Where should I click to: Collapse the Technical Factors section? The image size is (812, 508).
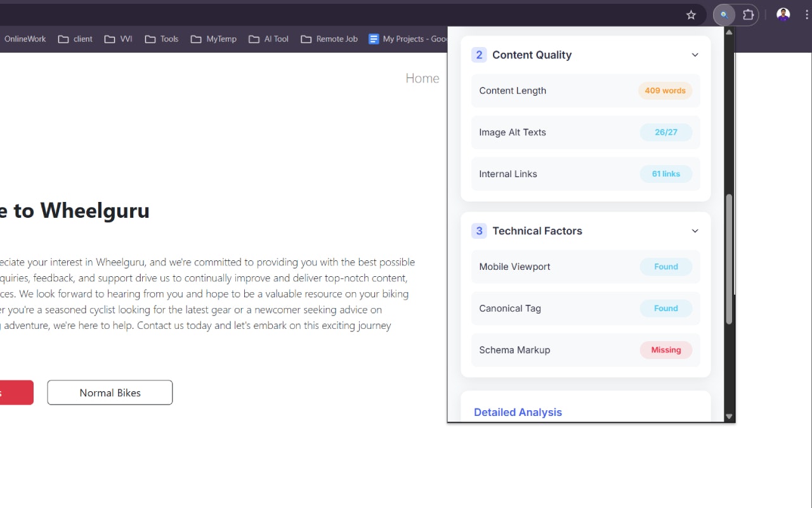[695, 231]
